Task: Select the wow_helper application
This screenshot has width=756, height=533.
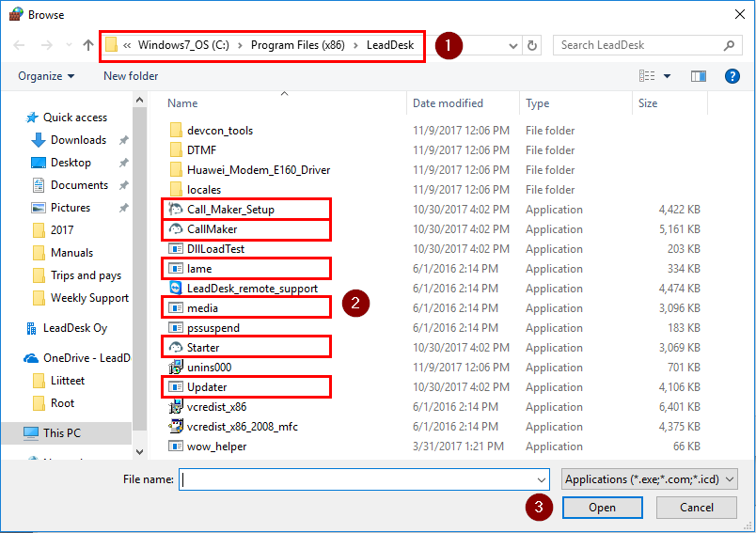Action: tap(207, 447)
